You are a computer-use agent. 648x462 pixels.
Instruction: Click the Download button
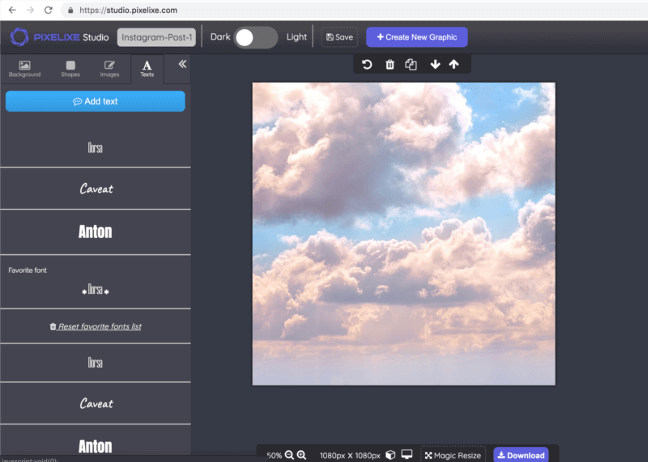(520, 455)
